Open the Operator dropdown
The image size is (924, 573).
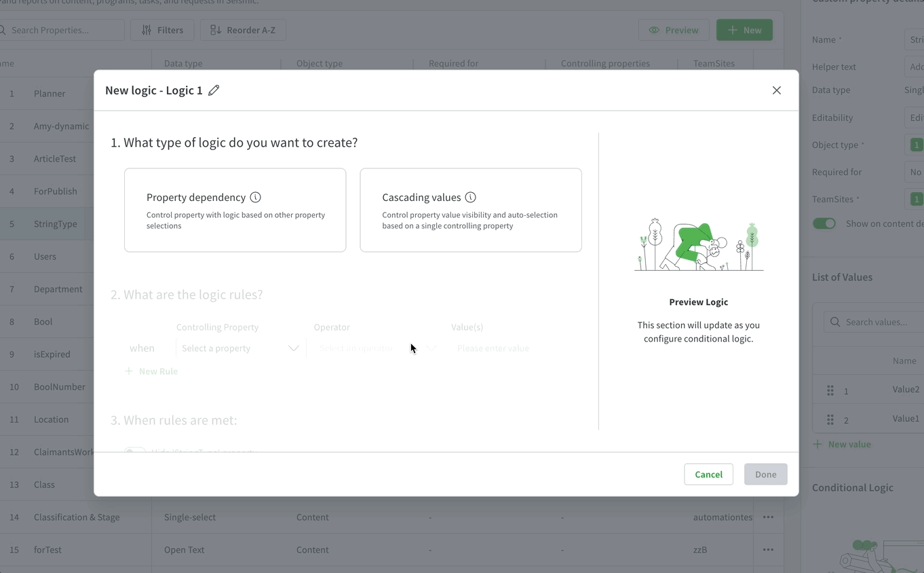378,348
